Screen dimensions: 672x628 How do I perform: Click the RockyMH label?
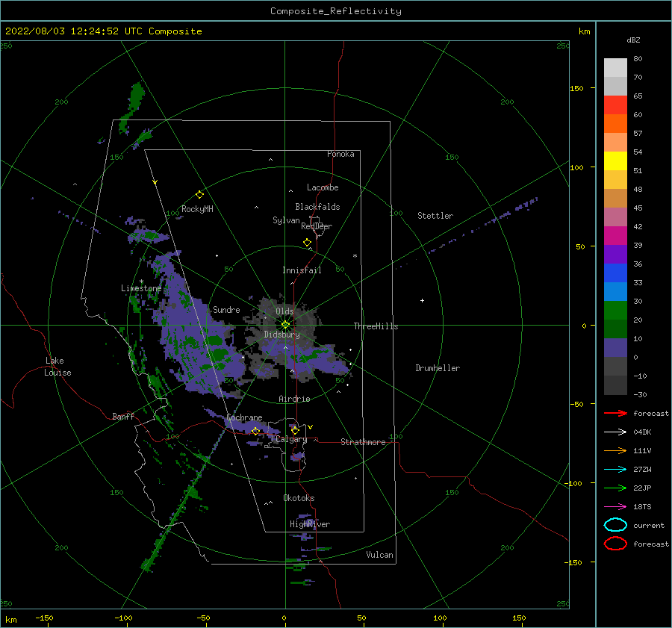197,209
